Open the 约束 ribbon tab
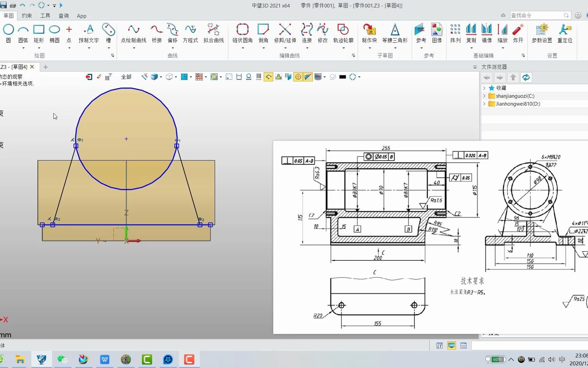 click(x=27, y=16)
